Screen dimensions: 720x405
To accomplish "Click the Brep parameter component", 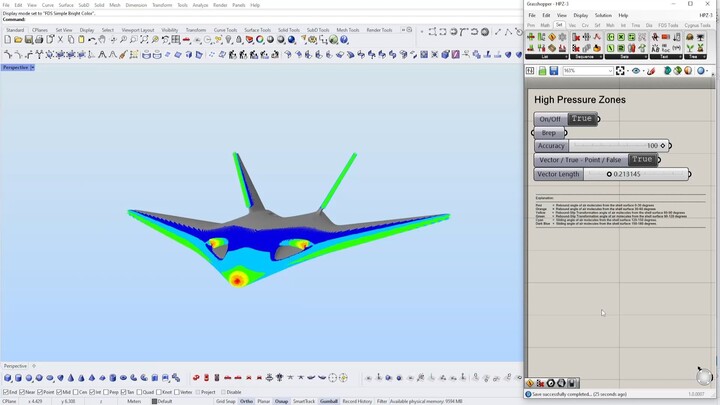I will pos(549,133).
